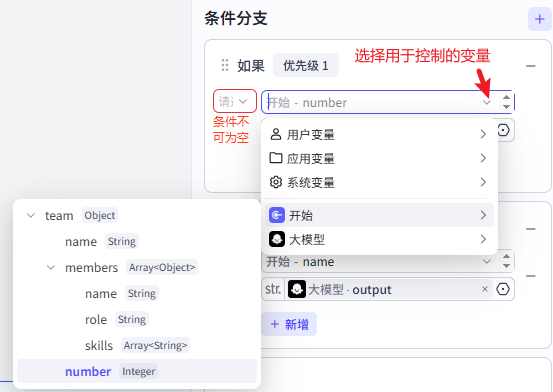
Task: Delete the 开始 - name condition row minus
Action: (x=530, y=276)
